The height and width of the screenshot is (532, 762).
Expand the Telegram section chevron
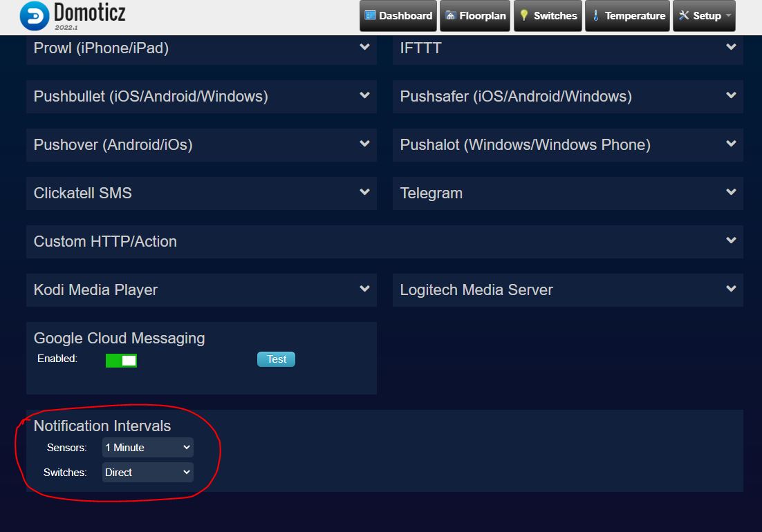[x=731, y=192]
